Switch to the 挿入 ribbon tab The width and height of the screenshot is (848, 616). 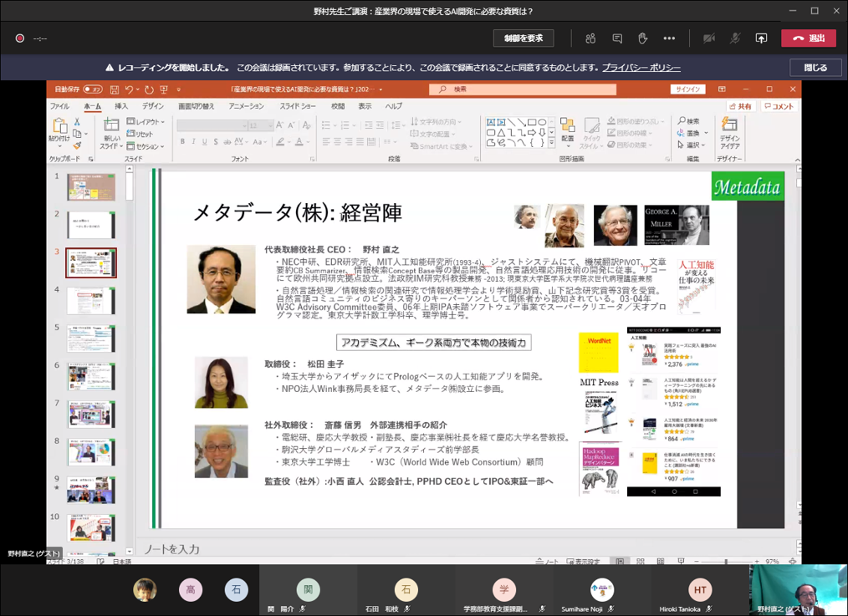121,106
